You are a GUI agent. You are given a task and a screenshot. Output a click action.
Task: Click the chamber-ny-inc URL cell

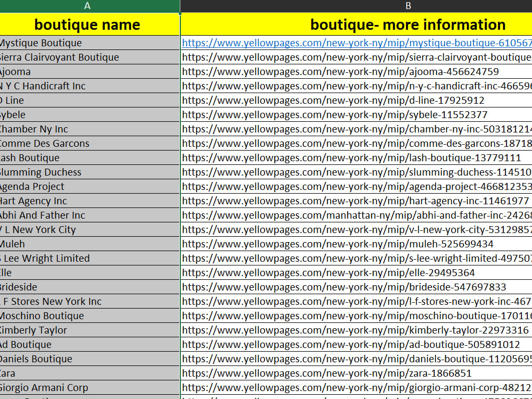pos(356,129)
